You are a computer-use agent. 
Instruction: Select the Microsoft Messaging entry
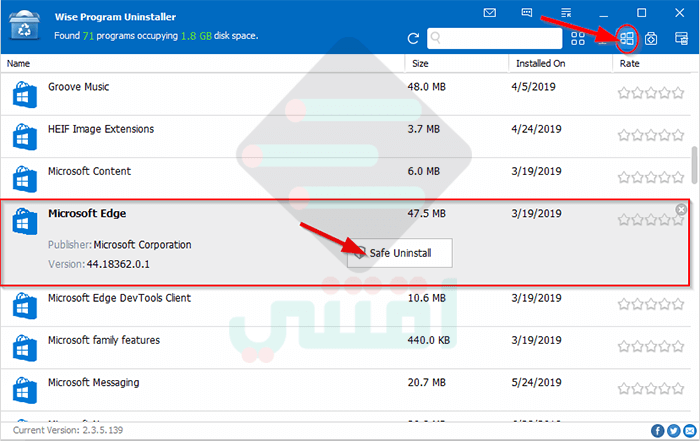coord(94,383)
